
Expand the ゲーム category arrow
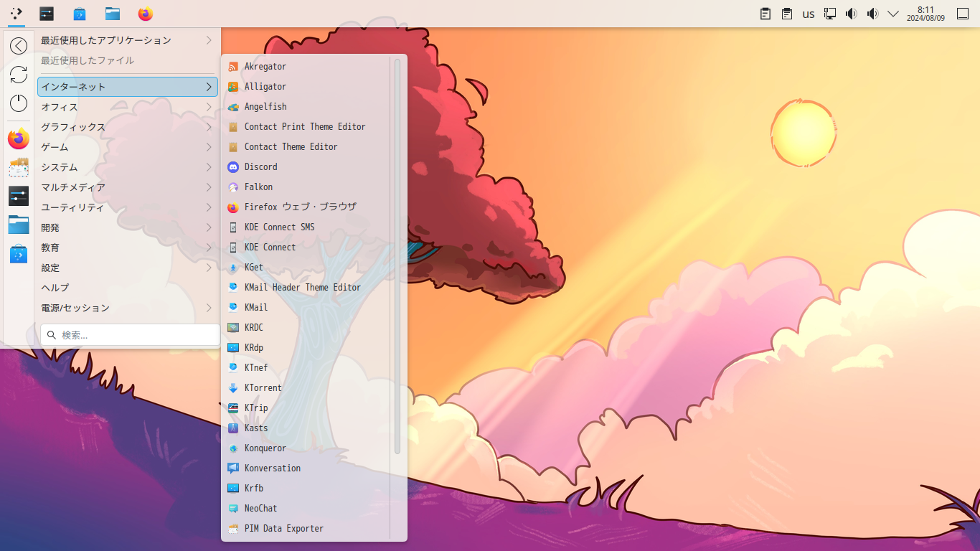[x=209, y=147]
